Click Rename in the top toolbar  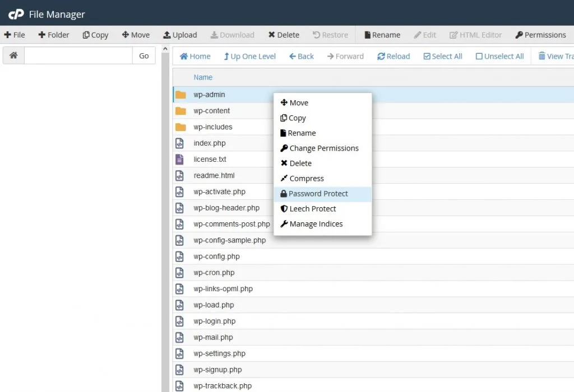click(x=382, y=35)
